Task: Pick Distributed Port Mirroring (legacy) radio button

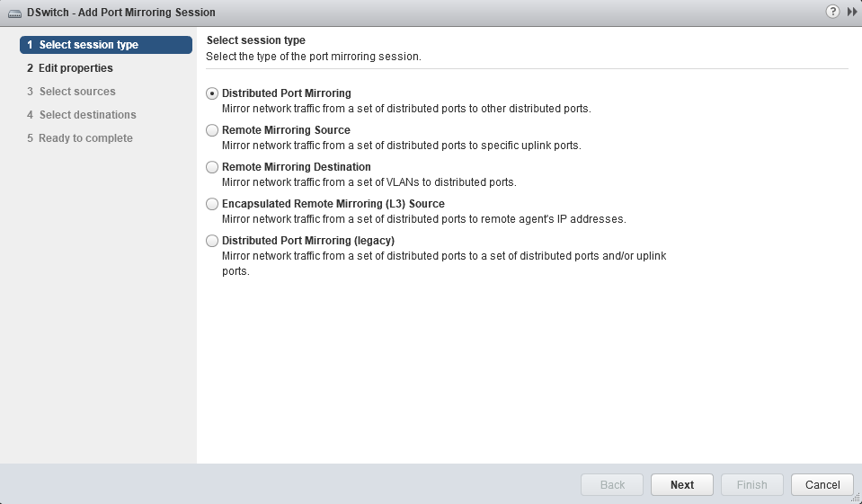Action: [212, 241]
